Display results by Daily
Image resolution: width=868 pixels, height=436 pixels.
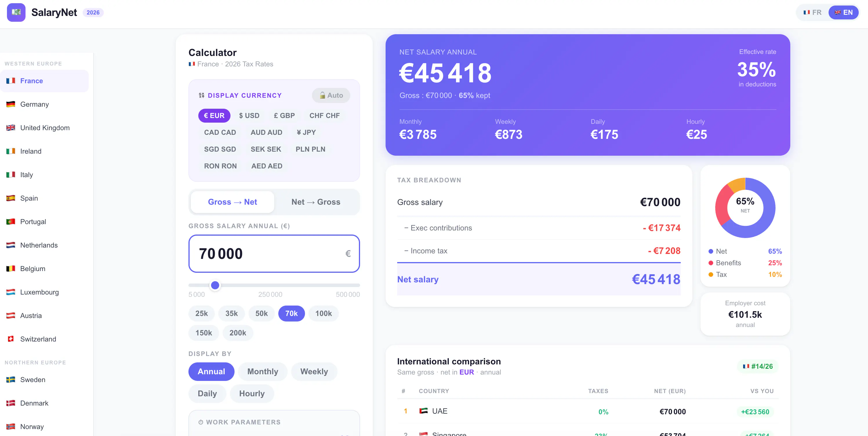207,394
